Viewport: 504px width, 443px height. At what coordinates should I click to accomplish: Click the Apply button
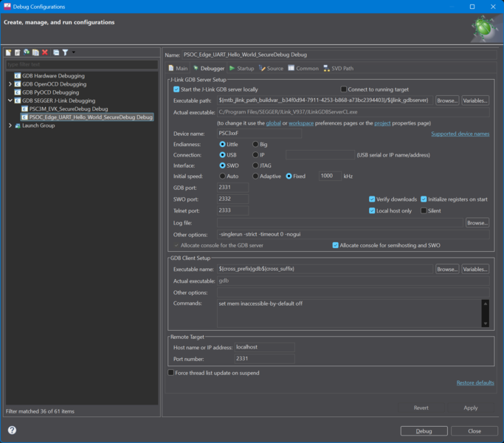471,408
